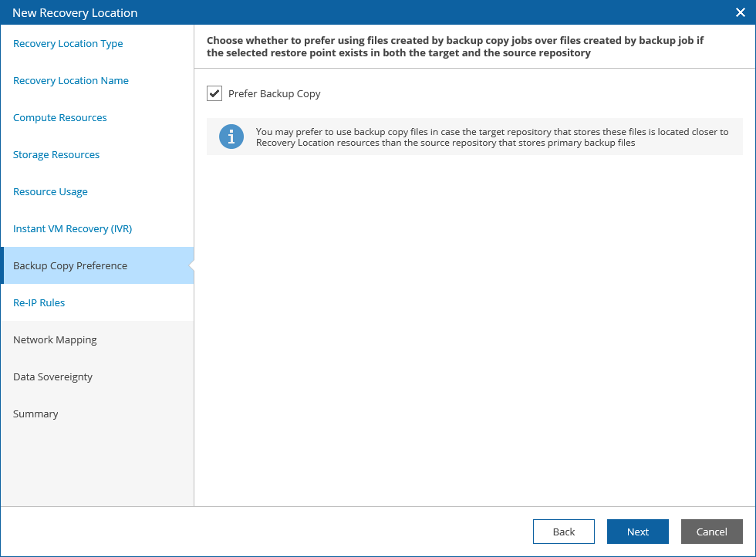The width and height of the screenshot is (756, 557).
Task: Go to Recovery Location Type step
Action: (x=68, y=44)
